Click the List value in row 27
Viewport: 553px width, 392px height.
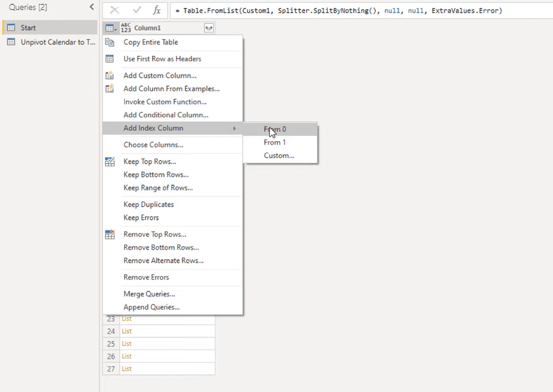click(127, 369)
